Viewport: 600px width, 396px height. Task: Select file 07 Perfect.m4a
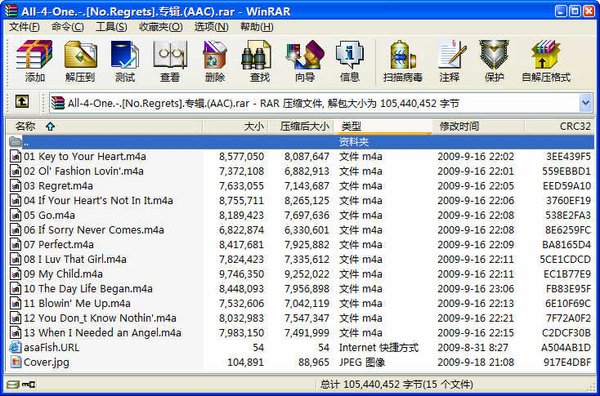click(x=59, y=244)
